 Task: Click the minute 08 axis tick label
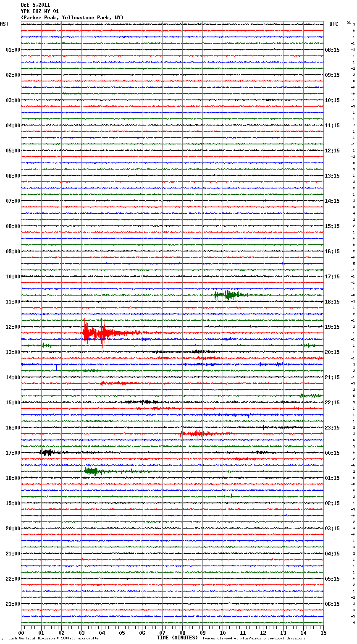pyautogui.click(x=182, y=633)
